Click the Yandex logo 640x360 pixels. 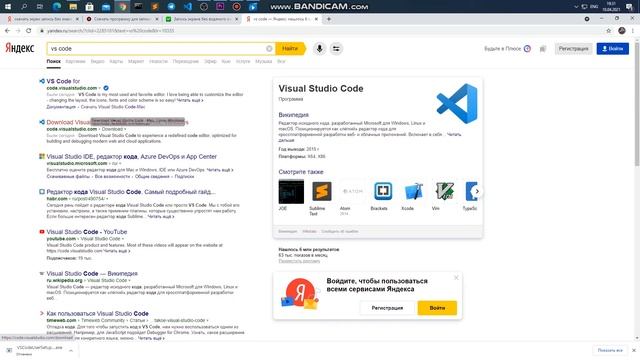pos(20,48)
